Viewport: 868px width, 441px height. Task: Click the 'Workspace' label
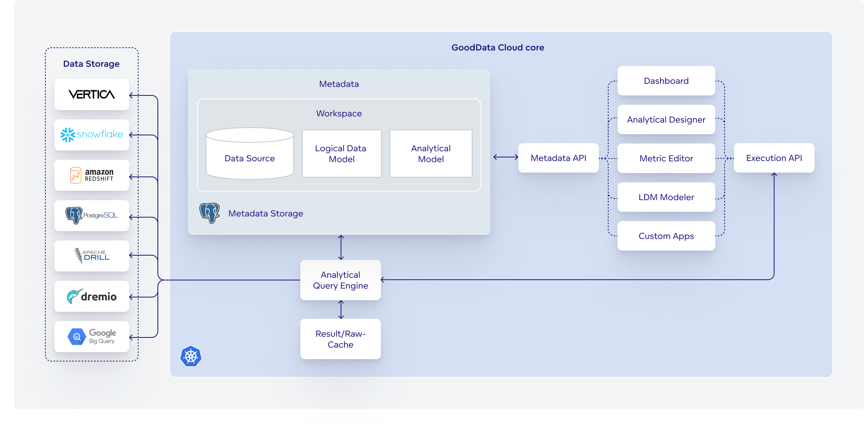(x=339, y=113)
